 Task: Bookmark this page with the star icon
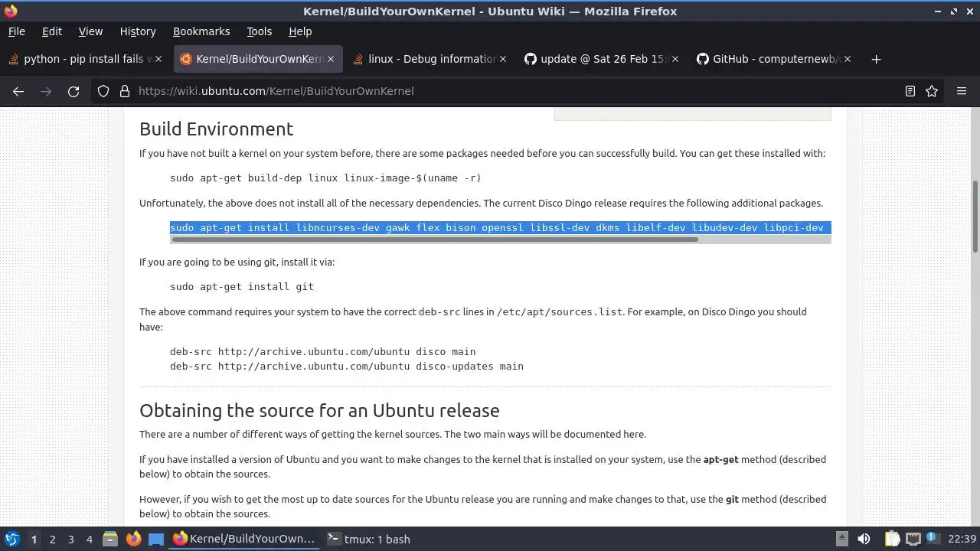click(x=932, y=91)
